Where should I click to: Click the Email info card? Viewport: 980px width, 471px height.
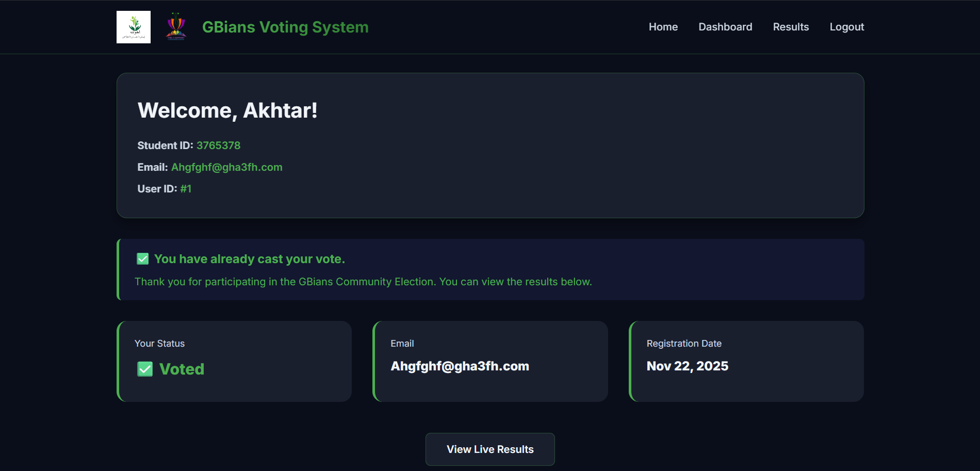click(x=490, y=361)
